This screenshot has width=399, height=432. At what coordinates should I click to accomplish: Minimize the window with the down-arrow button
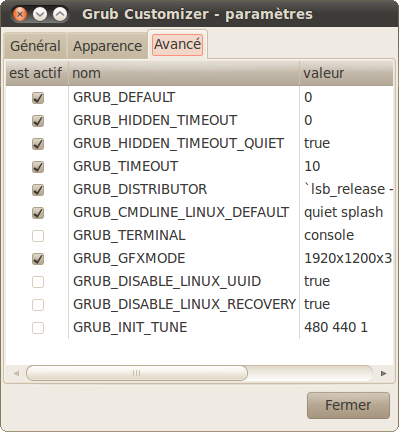(40, 14)
